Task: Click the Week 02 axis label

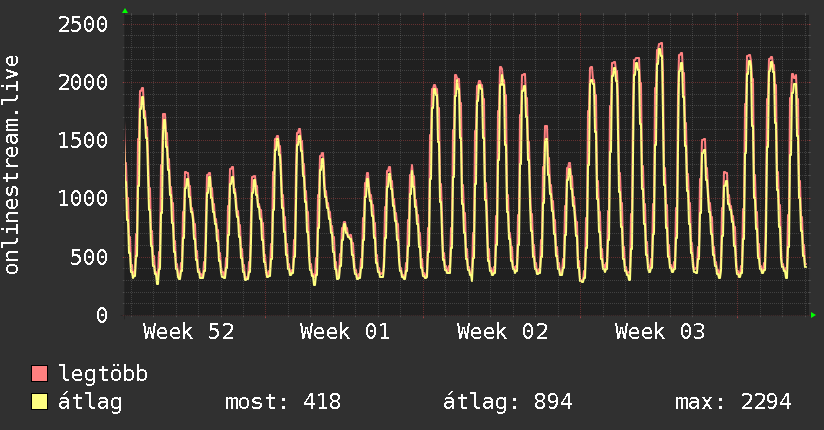Action: coord(503,332)
